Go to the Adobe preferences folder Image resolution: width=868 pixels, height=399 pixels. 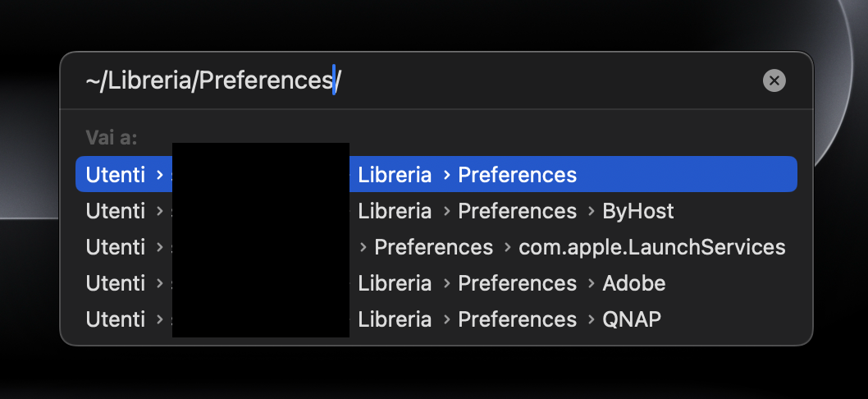click(x=633, y=283)
